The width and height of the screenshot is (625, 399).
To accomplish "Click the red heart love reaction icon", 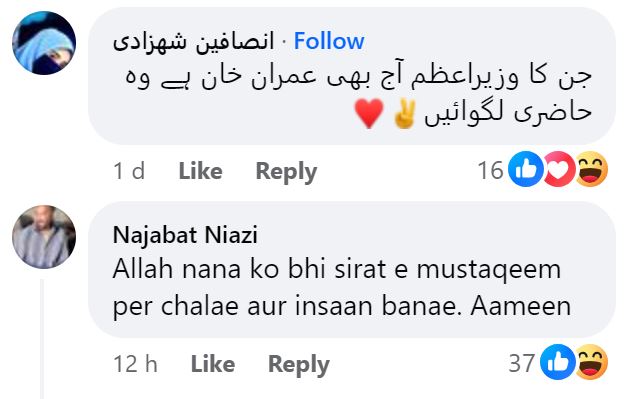I will [x=559, y=169].
